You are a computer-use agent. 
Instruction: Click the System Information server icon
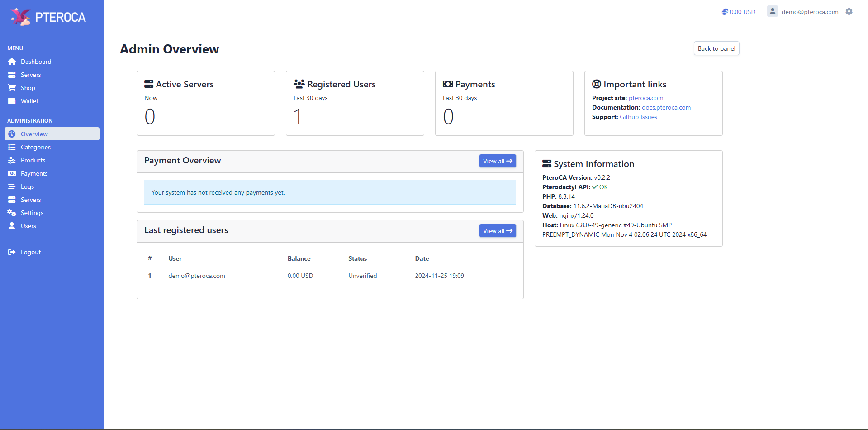547,164
